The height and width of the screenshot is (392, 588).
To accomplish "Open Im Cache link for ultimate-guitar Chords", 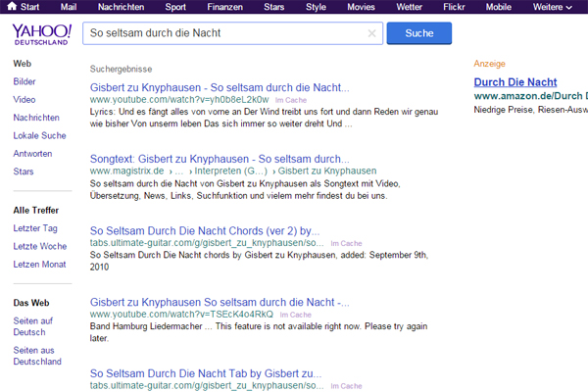I will click(347, 242).
